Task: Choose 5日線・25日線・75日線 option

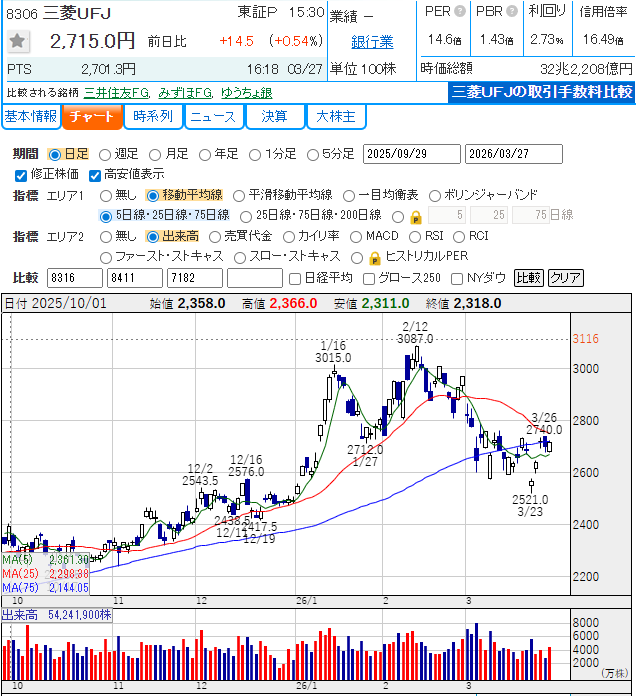Action: pyautogui.click(x=106, y=217)
